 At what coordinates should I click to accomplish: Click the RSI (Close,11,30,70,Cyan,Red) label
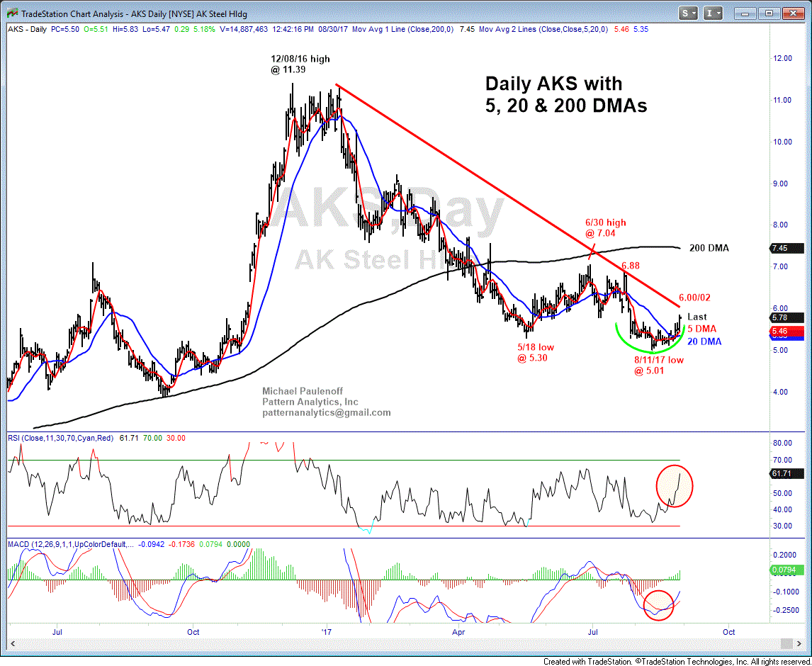coord(60,438)
